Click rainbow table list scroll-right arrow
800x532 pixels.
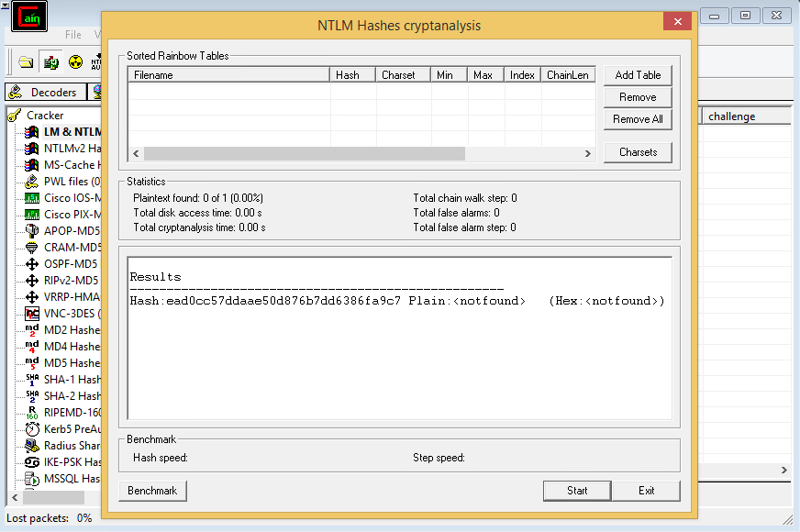click(588, 153)
